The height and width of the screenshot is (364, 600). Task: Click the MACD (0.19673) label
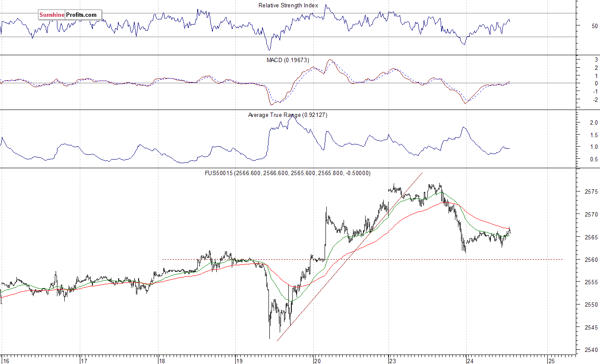tap(288, 60)
